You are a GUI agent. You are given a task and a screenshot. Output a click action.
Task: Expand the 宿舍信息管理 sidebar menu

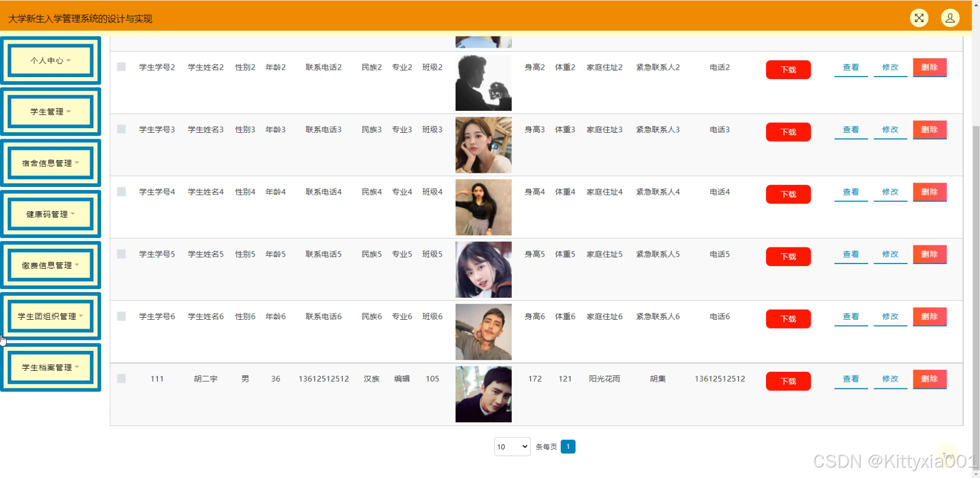(51, 163)
